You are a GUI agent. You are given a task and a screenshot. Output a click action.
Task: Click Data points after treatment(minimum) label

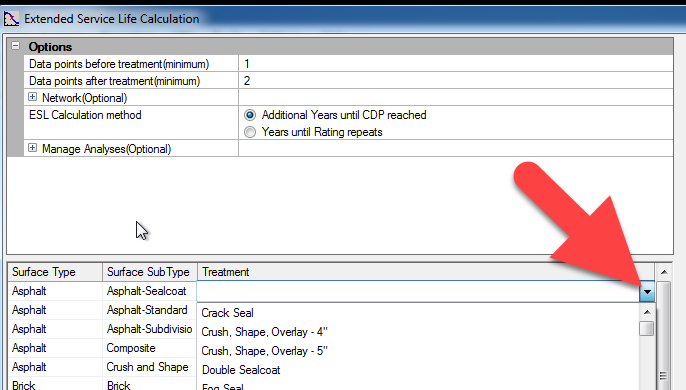click(x=114, y=81)
